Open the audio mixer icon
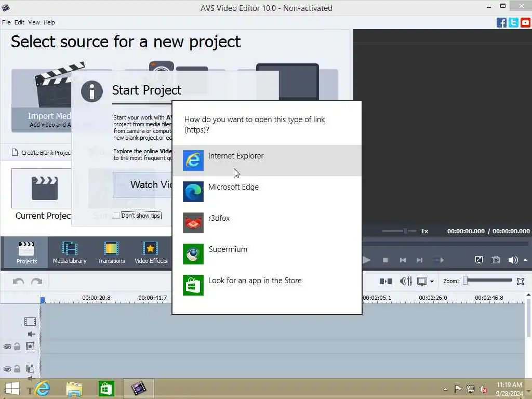The image size is (532, 399). (406, 281)
